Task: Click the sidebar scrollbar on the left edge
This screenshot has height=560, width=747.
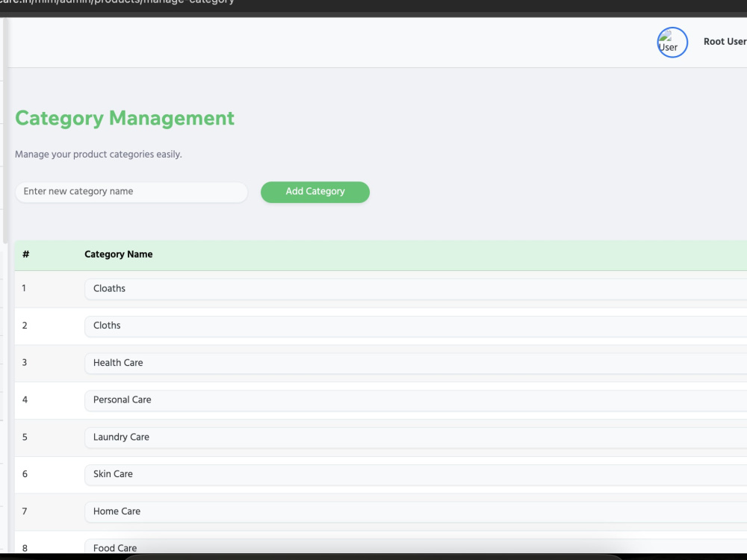Action: pyautogui.click(x=4, y=131)
